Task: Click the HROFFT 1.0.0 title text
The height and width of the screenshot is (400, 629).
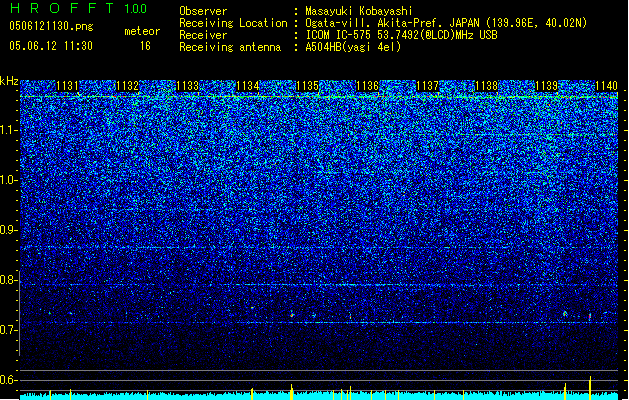Action: [78, 8]
